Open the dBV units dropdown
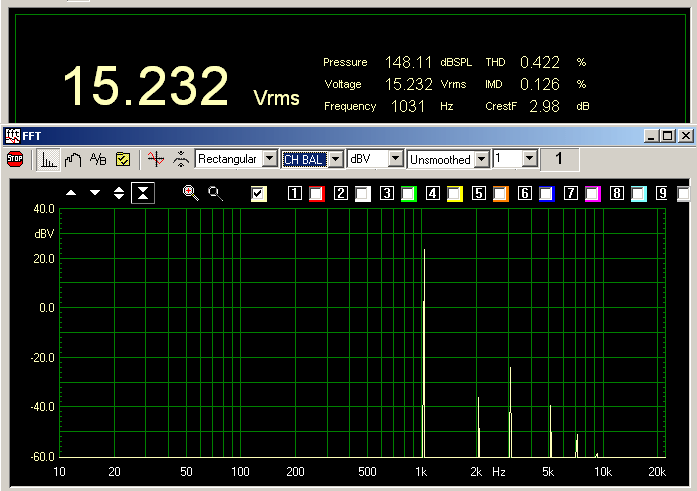 (396, 158)
